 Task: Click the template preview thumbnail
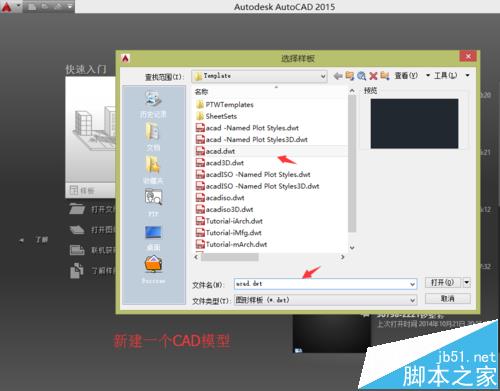click(414, 123)
